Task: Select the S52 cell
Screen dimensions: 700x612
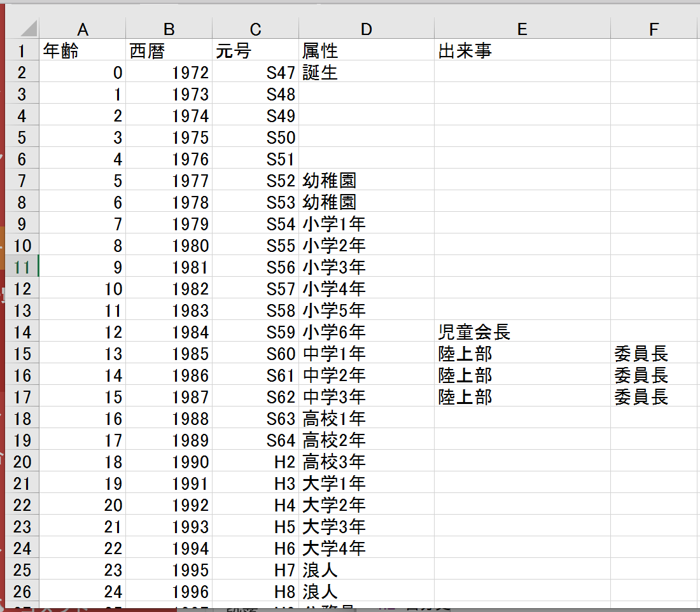Action: click(255, 180)
